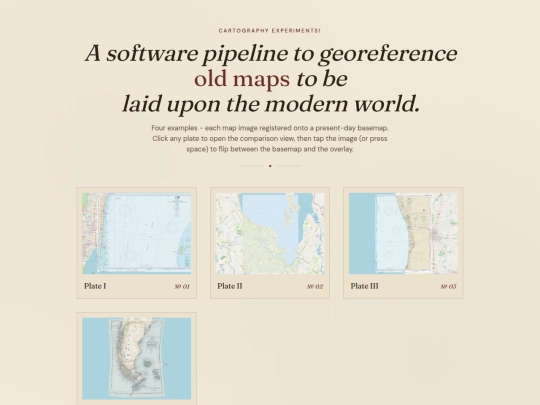This screenshot has width=540, height=405.
Task: Open the Plate I map thumbnail
Action: (137, 233)
